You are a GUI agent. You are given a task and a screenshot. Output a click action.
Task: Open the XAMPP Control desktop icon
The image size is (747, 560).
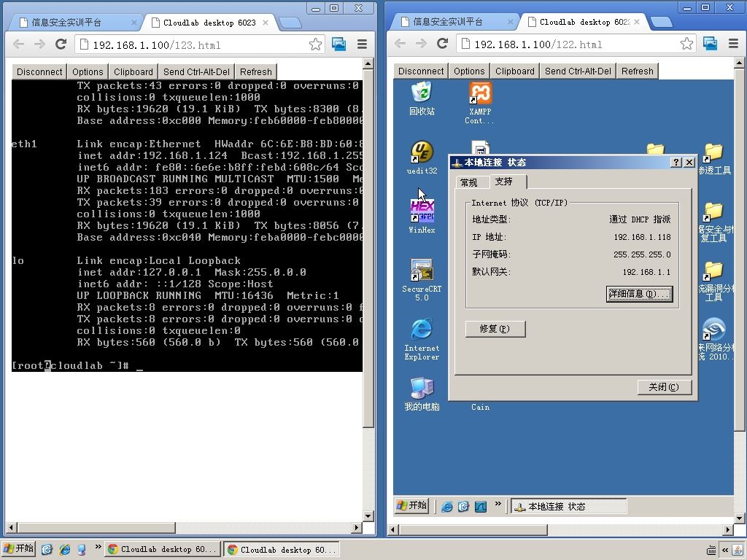pos(480,103)
